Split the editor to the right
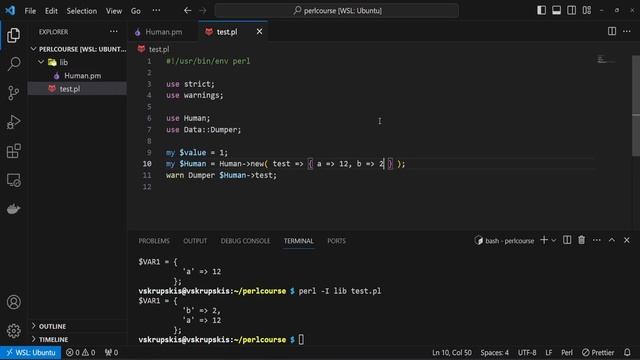The width and height of the screenshot is (640, 360). [612, 31]
